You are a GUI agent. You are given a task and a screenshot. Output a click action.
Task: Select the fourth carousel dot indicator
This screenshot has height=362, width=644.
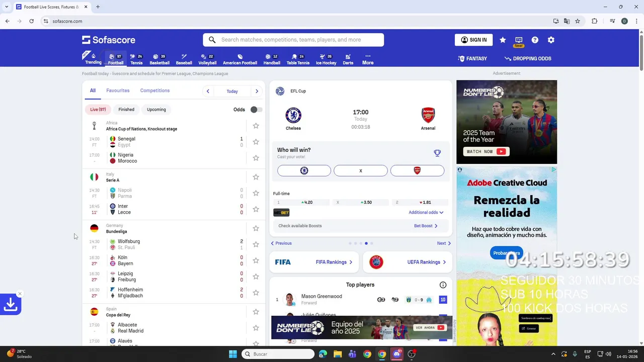coord(366,243)
